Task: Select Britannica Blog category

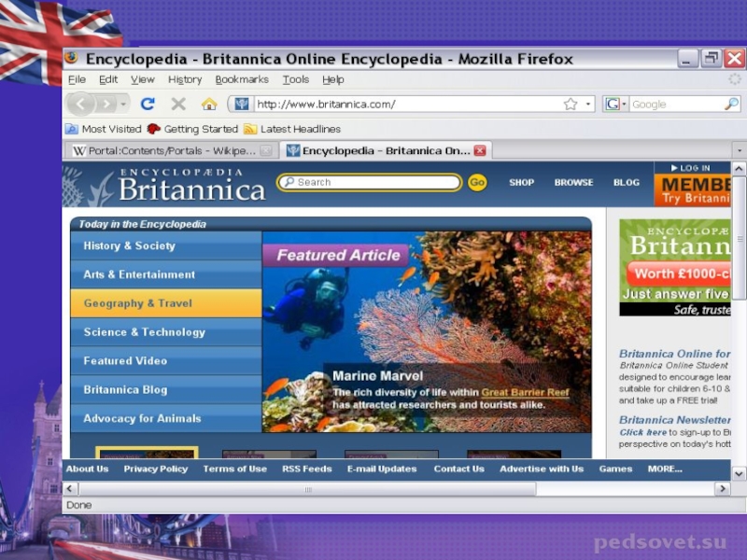Action: click(x=166, y=389)
